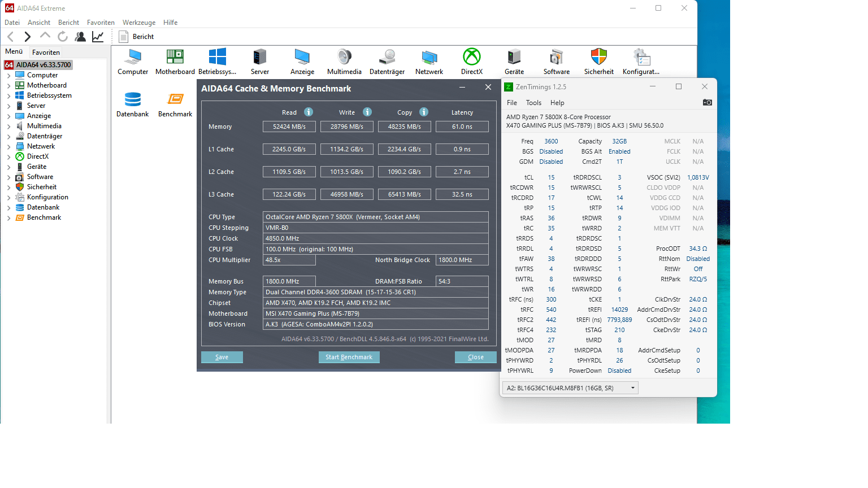868x488 pixels.
Task: Open the Werkzeuge menu
Action: pos(139,23)
